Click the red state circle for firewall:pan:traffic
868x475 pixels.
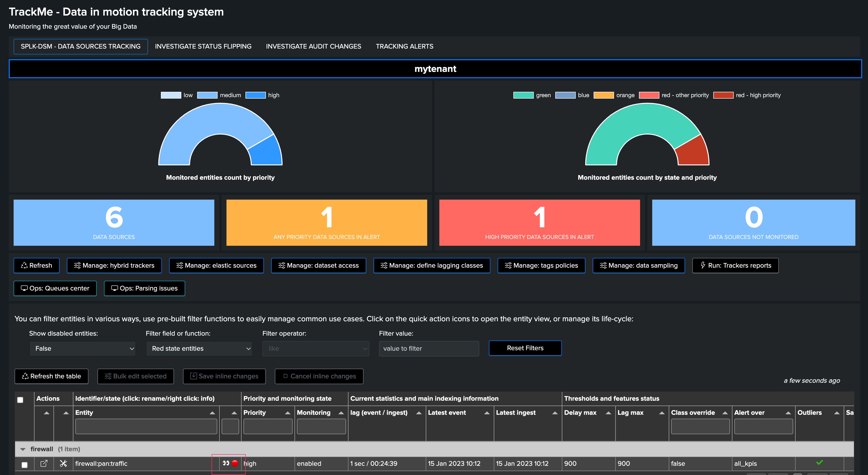(x=235, y=463)
